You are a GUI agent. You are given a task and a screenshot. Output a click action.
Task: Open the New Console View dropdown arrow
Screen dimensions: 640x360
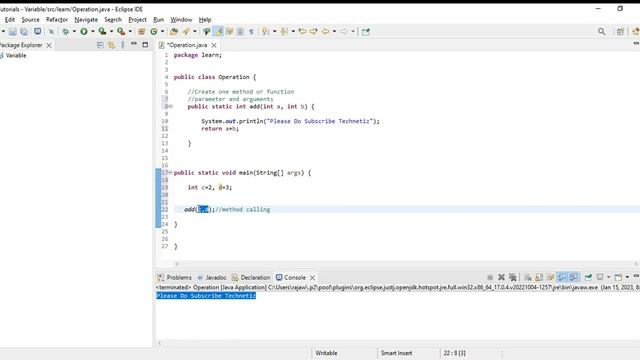click(627, 277)
